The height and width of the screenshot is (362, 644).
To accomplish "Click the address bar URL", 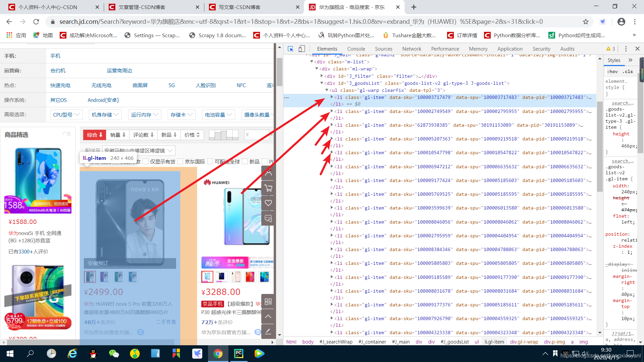I will pyautogui.click(x=301, y=22).
